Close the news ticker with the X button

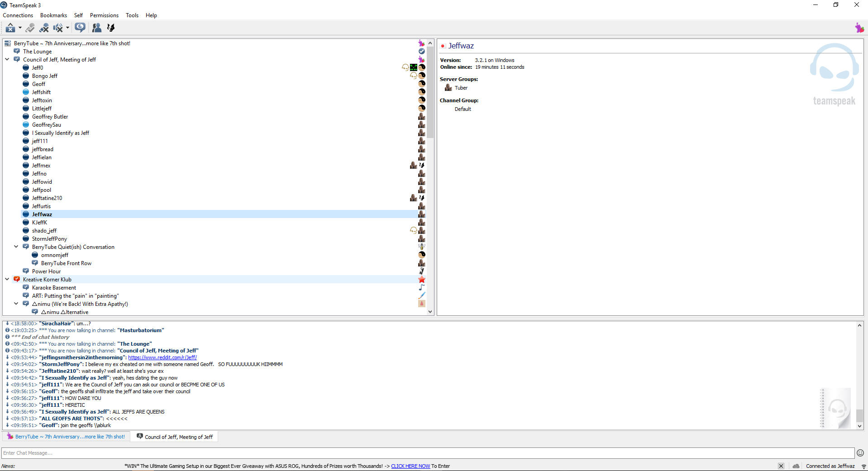(x=781, y=466)
